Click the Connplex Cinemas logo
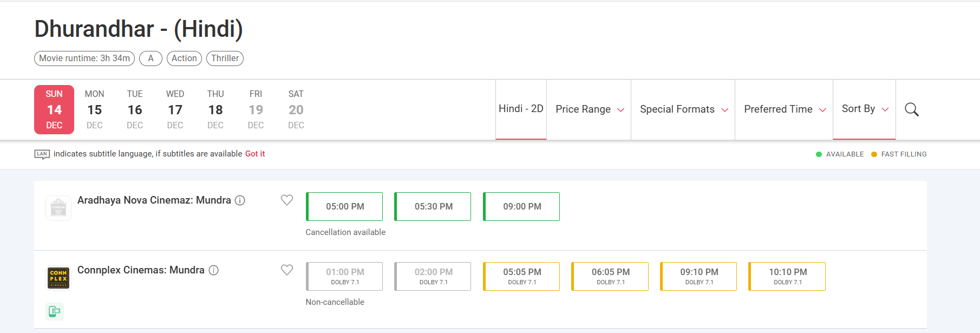This screenshot has height=333, width=980. pos(58,278)
